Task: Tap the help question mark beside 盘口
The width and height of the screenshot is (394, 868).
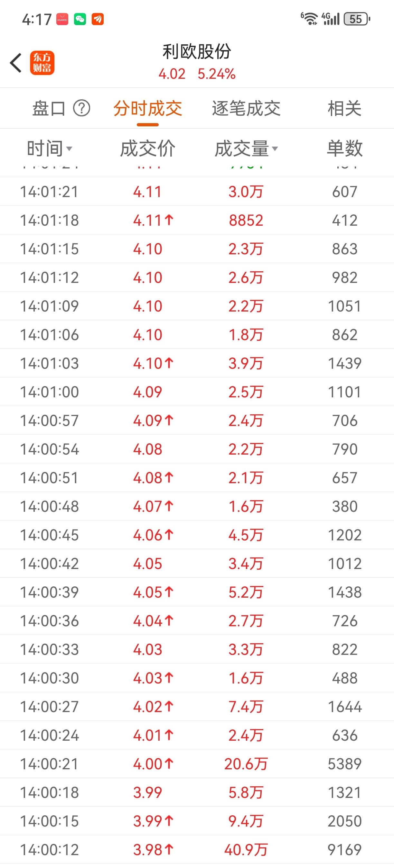Action: [x=82, y=109]
